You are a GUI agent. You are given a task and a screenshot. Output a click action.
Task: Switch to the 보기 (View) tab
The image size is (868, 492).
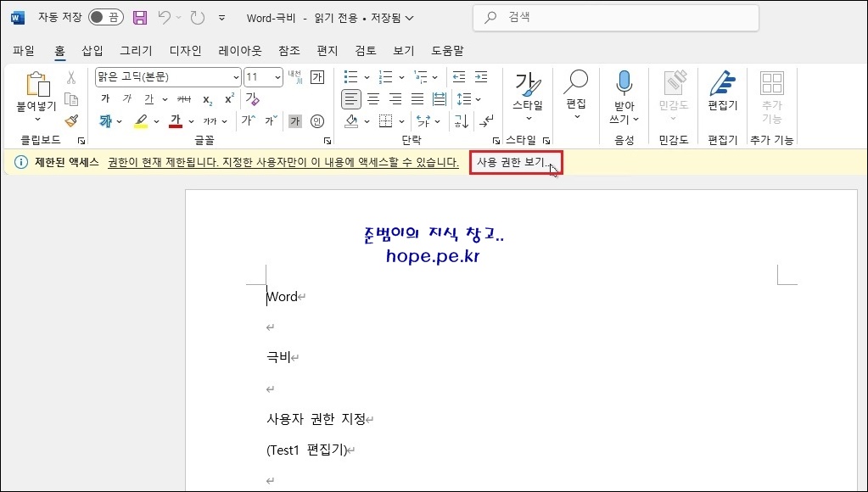click(404, 50)
